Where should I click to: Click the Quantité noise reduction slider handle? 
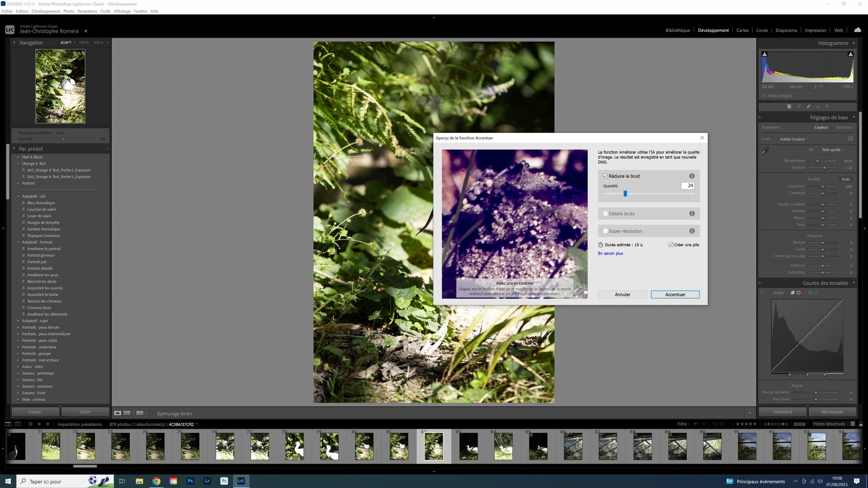tap(625, 194)
